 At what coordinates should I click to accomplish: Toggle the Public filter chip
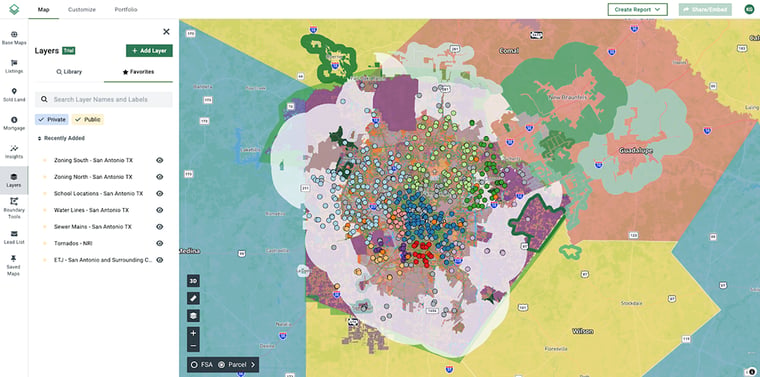pos(88,119)
